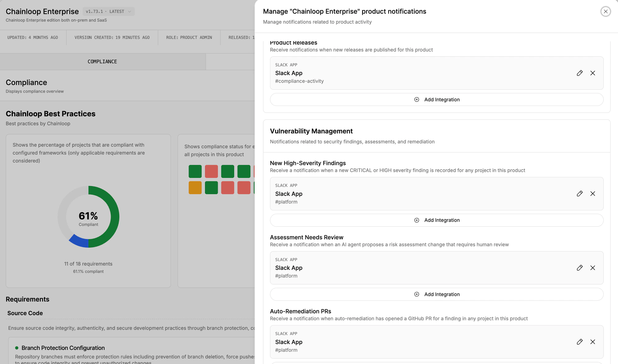Click the 61% Compliant donut chart
The height and width of the screenshot is (364, 618).
pos(88,217)
